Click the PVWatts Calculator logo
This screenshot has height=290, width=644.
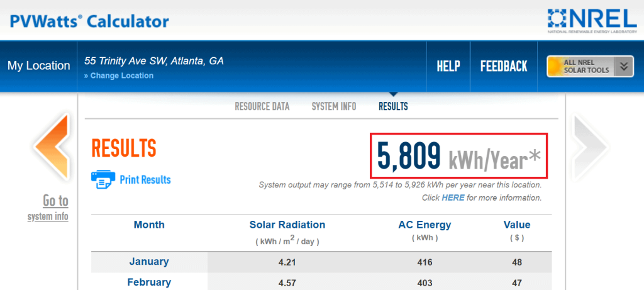tap(89, 21)
